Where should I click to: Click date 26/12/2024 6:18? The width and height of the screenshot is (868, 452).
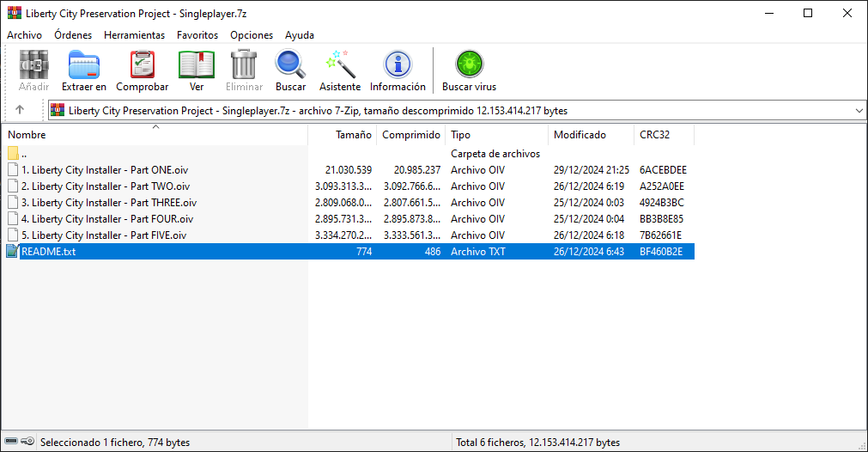point(589,235)
